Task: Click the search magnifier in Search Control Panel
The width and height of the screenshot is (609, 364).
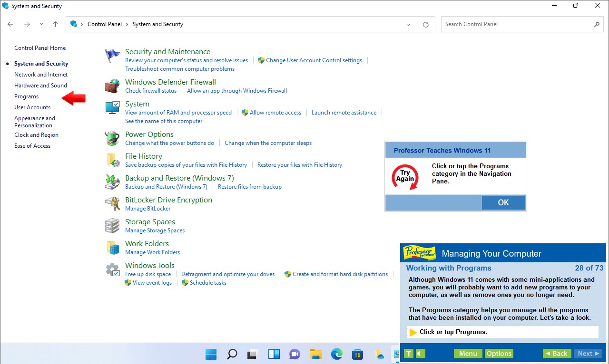Action: pyautogui.click(x=597, y=24)
